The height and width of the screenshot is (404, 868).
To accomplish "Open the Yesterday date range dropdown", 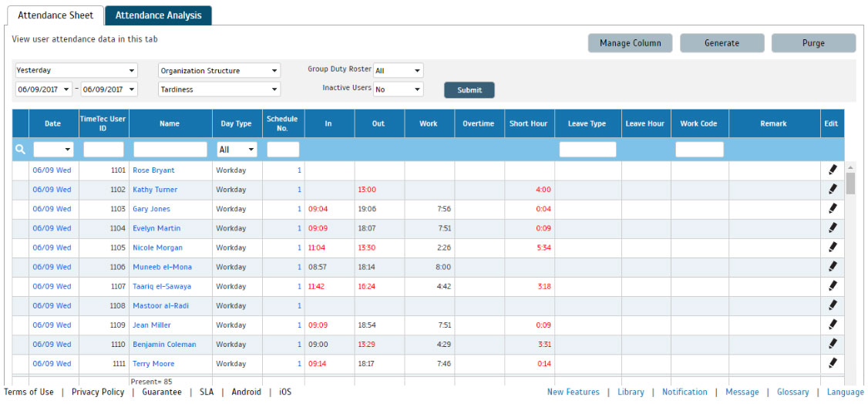I will coord(76,71).
